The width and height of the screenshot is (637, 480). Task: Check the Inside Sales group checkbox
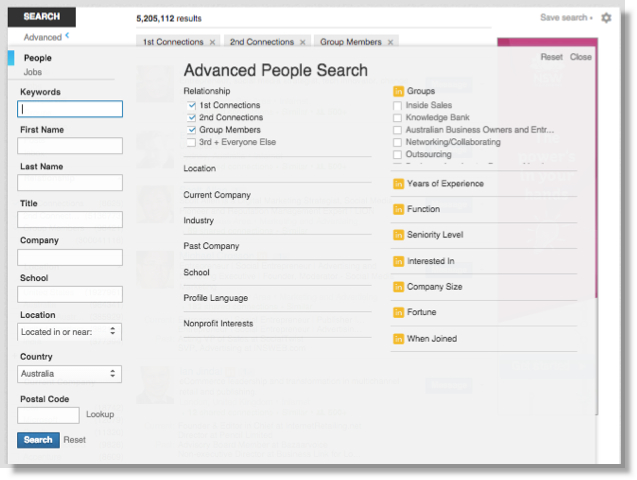(398, 105)
